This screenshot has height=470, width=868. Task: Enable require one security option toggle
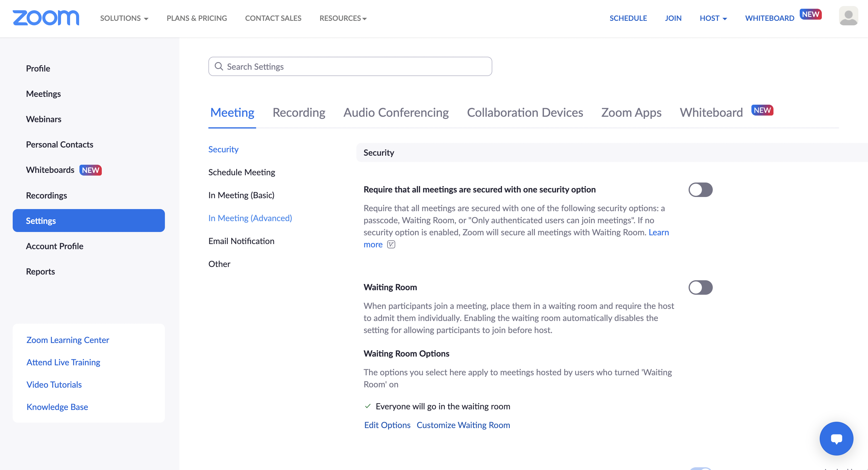point(700,189)
